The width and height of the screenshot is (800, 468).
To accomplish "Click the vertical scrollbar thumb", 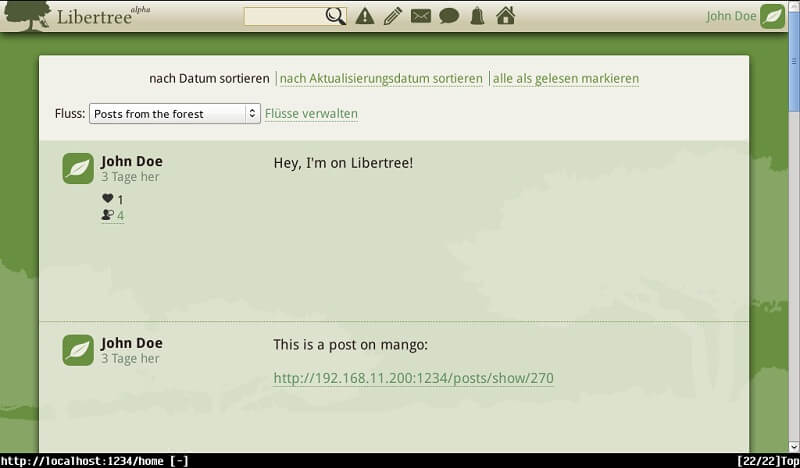I will point(794,60).
